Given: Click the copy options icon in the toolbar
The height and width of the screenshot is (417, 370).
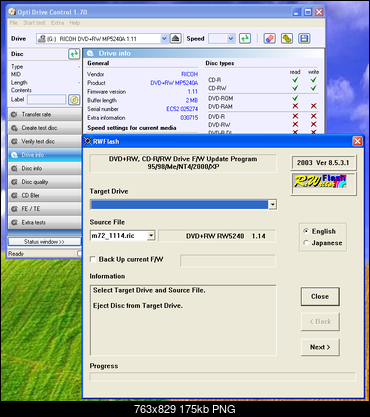Looking at the screenshot, I should pyautogui.click(x=287, y=38).
